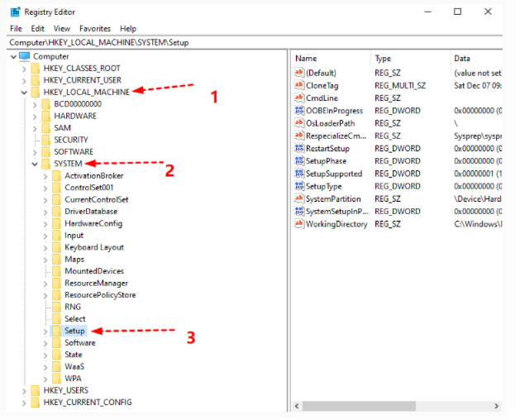
Task: Click the DWORD icon beside SetupSupported
Action: coord(299,174)
